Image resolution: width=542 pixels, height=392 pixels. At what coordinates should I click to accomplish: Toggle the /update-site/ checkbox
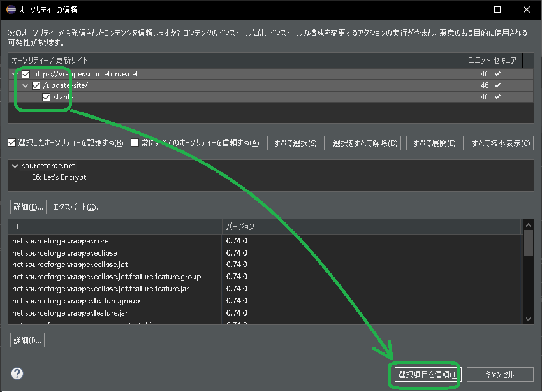pyautogui.click(x=36, y=85)
